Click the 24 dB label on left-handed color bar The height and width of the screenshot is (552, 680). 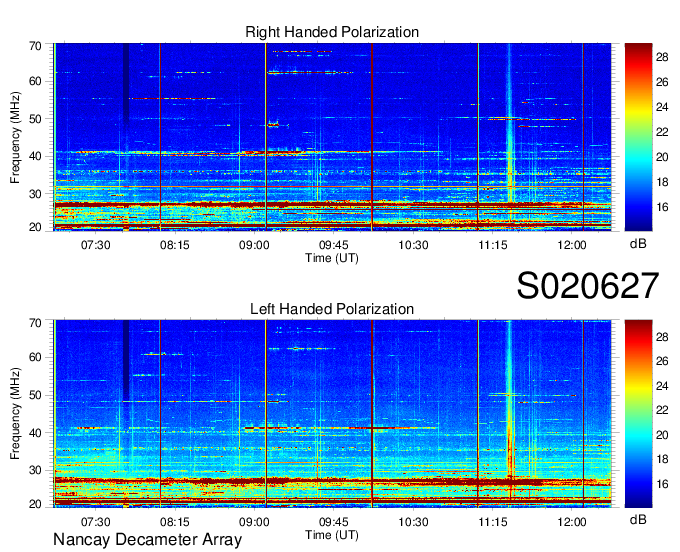tap(662, 385)
